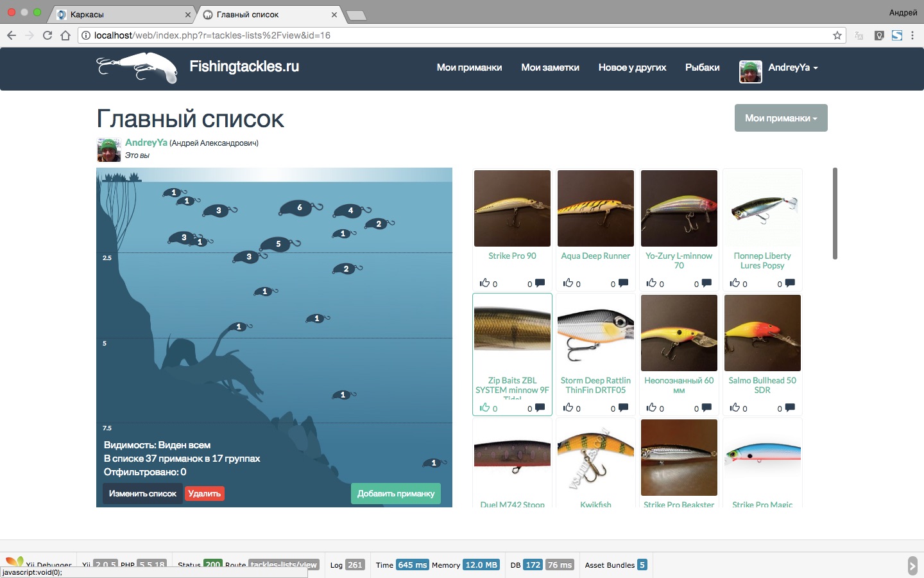Image resolution: width=924 pixels, height=578 pixels.
Task: Like the Strike Pro 90 lure
Action: 484,283
